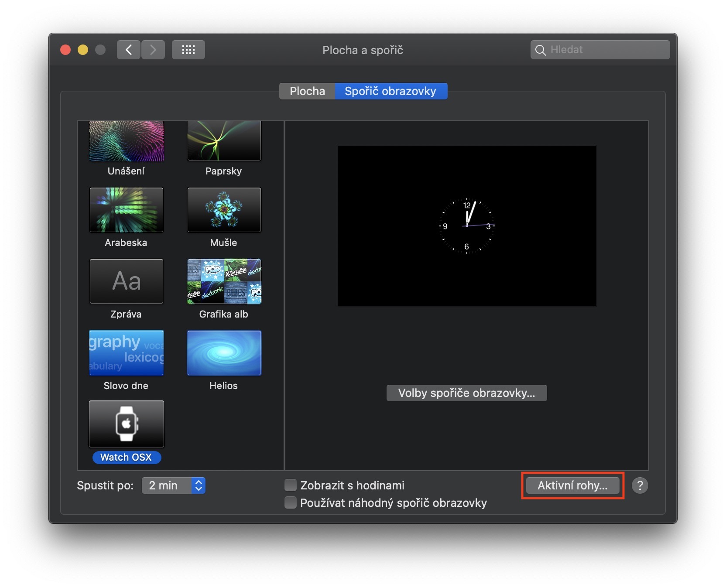This screenshot has width=726, height=588.
Task: Click the Helios label text
Action: pyautogui.click(x=224, y=386)
